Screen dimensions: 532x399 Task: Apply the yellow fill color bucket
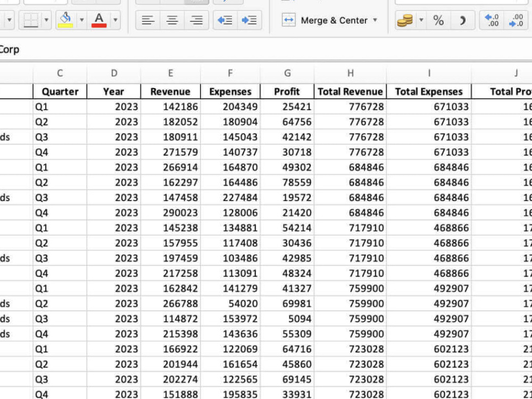pos(65,20)
